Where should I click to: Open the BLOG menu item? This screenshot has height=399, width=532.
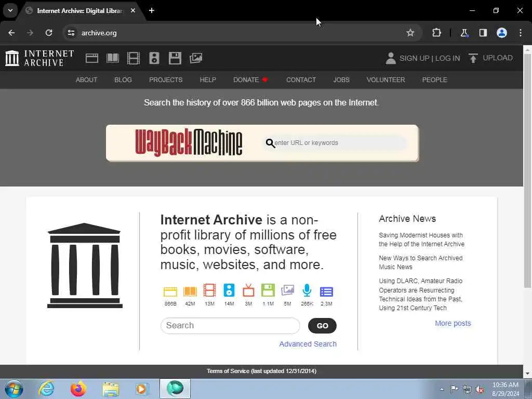click(123, 80)
